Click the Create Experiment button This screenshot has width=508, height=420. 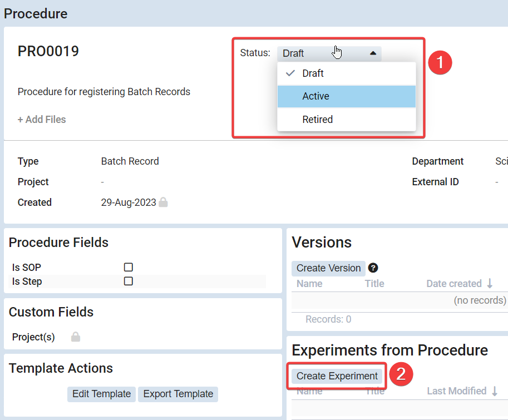click(337, 376)
